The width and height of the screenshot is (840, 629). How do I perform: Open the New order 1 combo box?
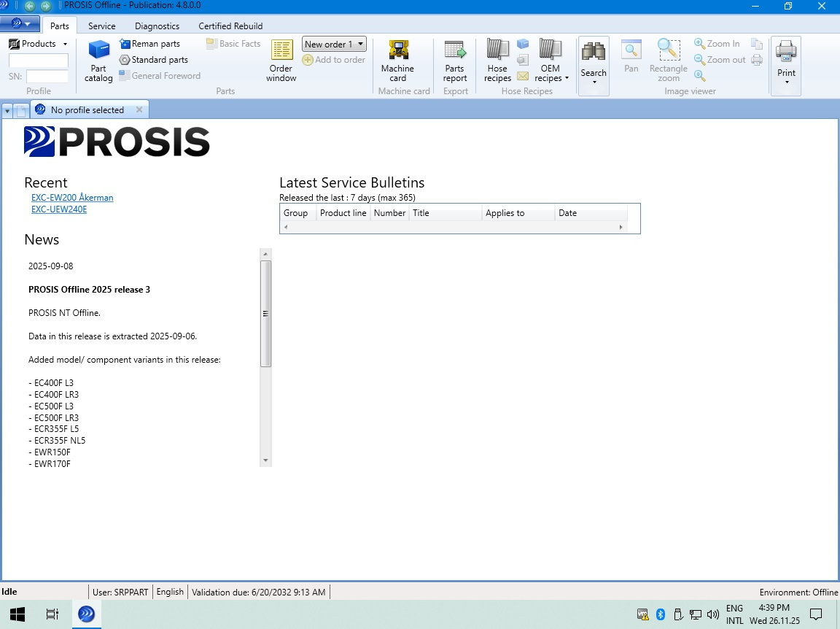[x=334, y=45]
